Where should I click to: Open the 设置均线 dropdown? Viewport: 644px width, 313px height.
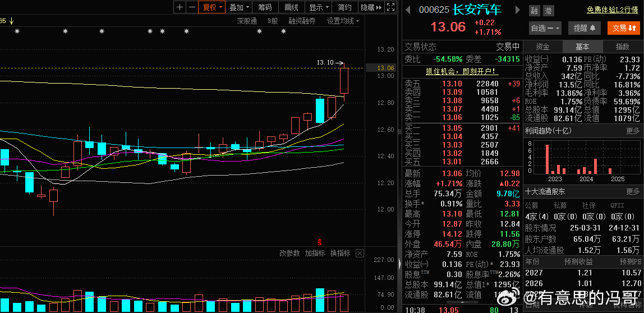pyautogui.click(x=343, y=21)
